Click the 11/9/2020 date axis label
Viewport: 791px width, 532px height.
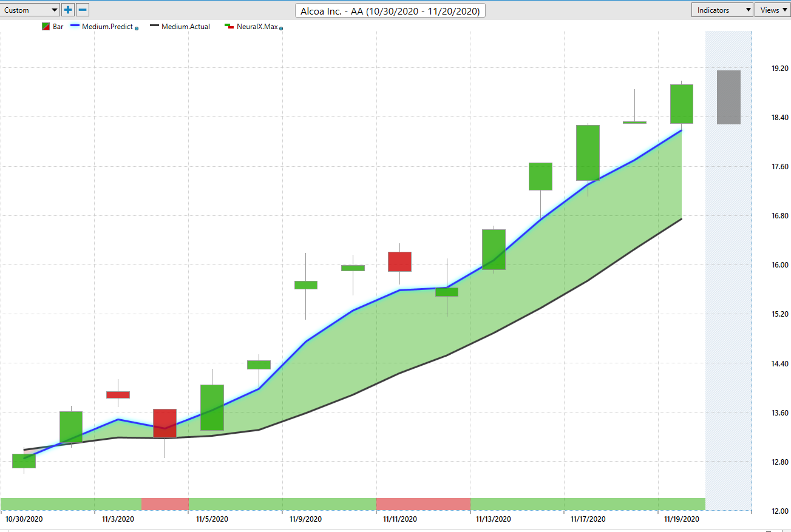[x=306, y=519]
